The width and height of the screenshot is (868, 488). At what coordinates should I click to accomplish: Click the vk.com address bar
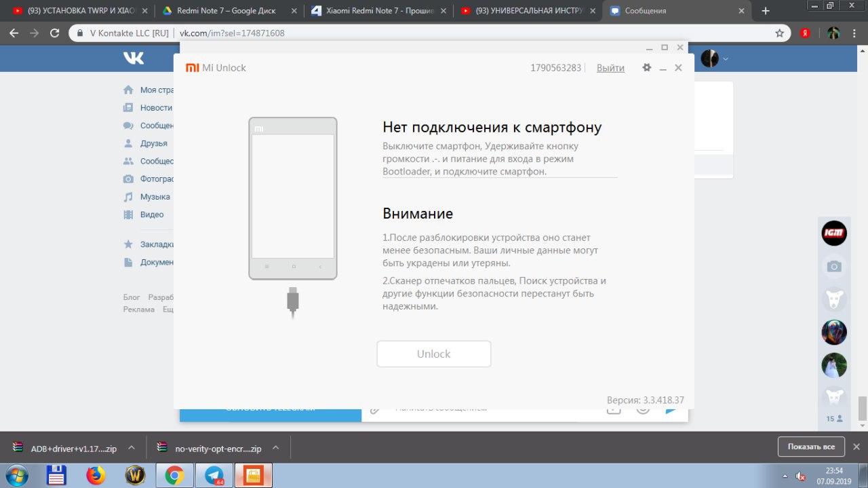(x=430, y=33)
